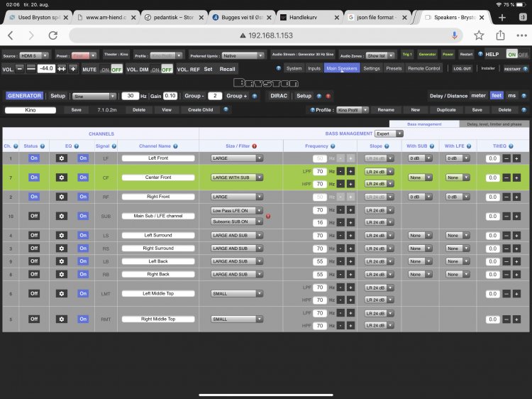Screen dimensions: 532x399
Task: Click red warning icon in SUB row
Action: 268,216
